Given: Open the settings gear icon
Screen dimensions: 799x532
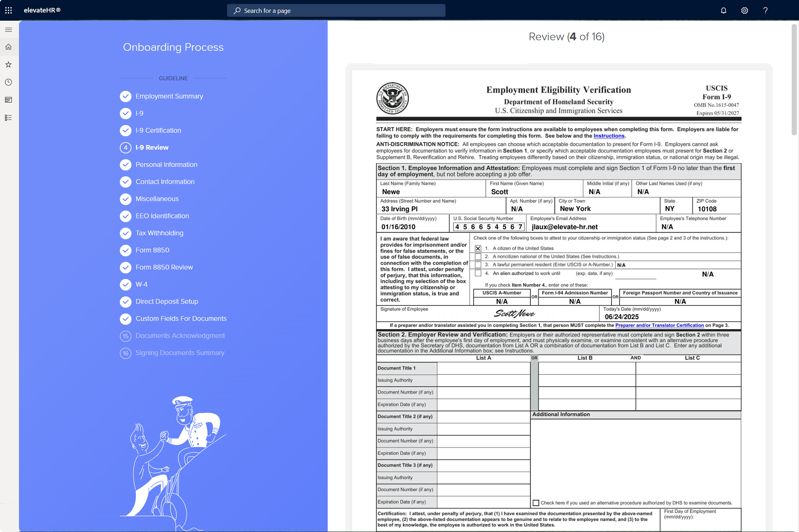Looking at the screenshot, I should pos(744,11).
